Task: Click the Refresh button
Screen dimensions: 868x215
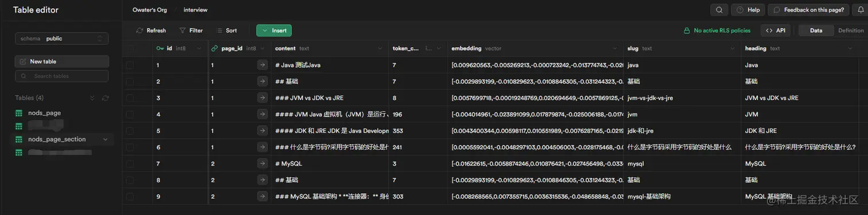Action: point(151,30)
